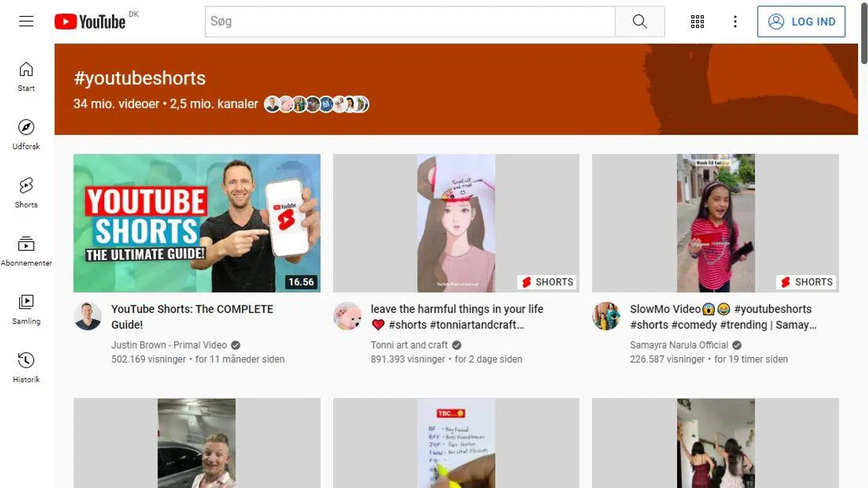Open Udforsk in sidebar
The height and width of the screenshot is (488, 868).
26,134
